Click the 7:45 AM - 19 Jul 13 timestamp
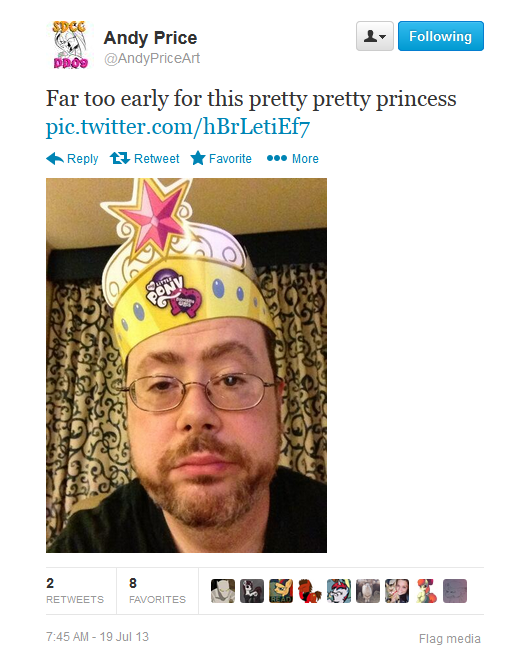528x669 pixels. (x=97, y=637)
